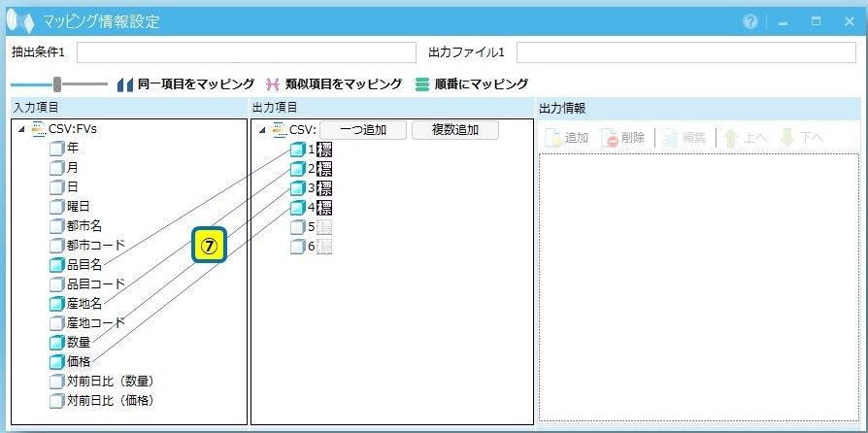Click 追加 in the 出力情報 toolbar

pos(567,138)
